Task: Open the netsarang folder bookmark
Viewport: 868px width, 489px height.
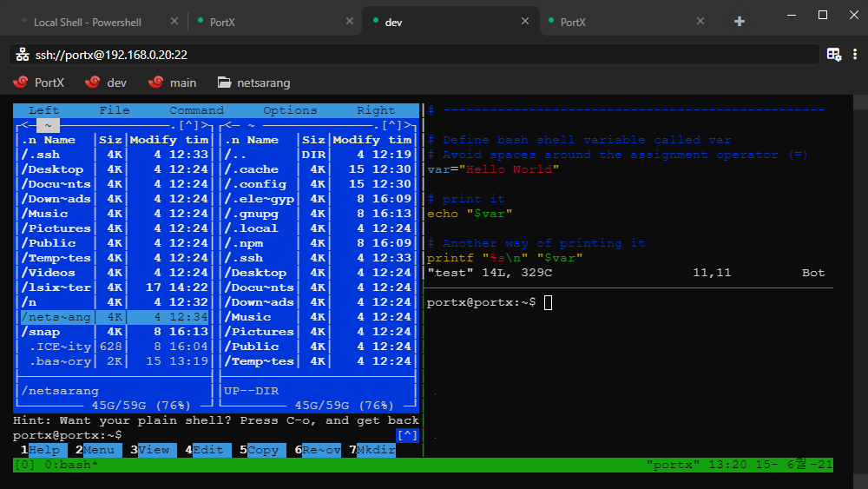Action: point(254,83)
